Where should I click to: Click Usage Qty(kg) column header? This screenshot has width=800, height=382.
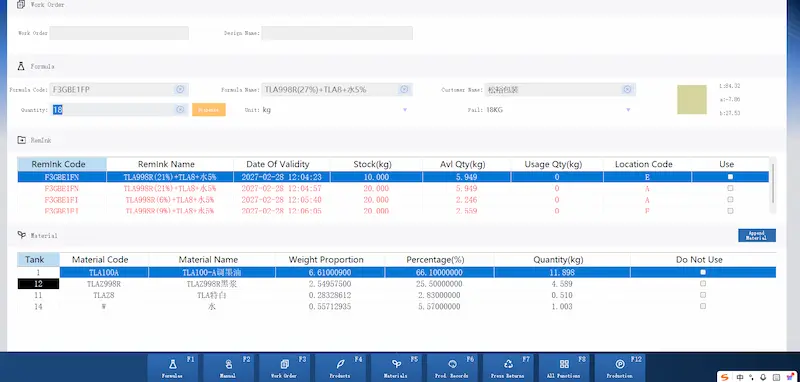(557, 164)
